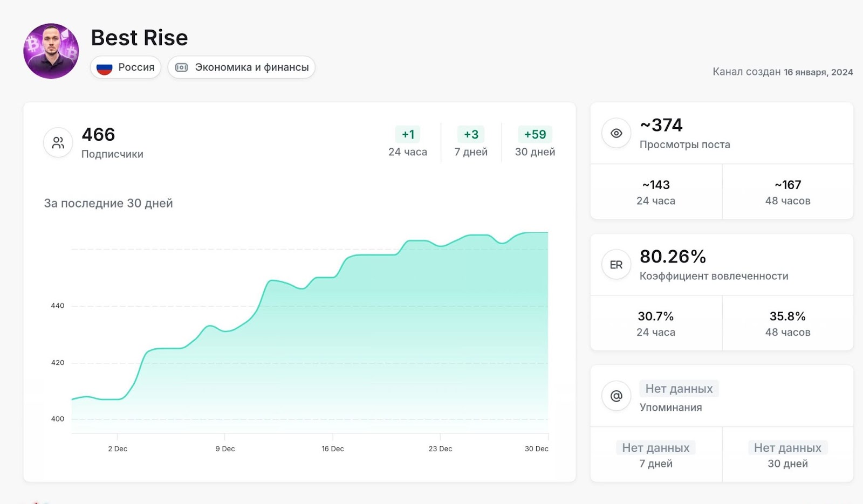Click the 466 subscribers count
This screenshot has width=863, height=504.
coord(98,134)
